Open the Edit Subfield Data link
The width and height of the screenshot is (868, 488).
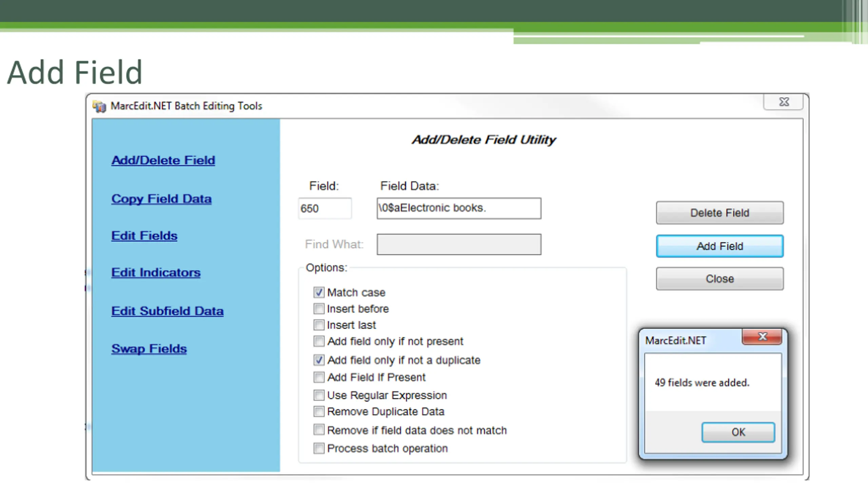click(x=167, y=311)
